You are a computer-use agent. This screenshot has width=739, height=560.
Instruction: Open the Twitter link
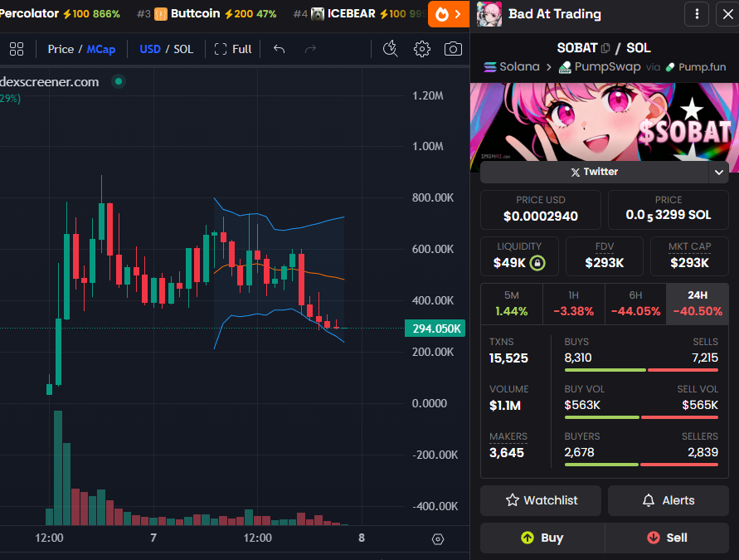pyautogui.click(x=595, y=172)
